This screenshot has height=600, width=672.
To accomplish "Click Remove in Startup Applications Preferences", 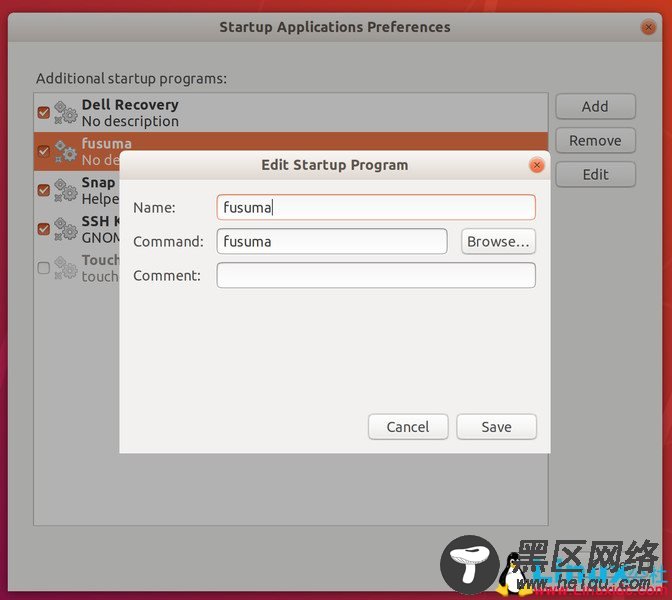I will pos(595,141).
